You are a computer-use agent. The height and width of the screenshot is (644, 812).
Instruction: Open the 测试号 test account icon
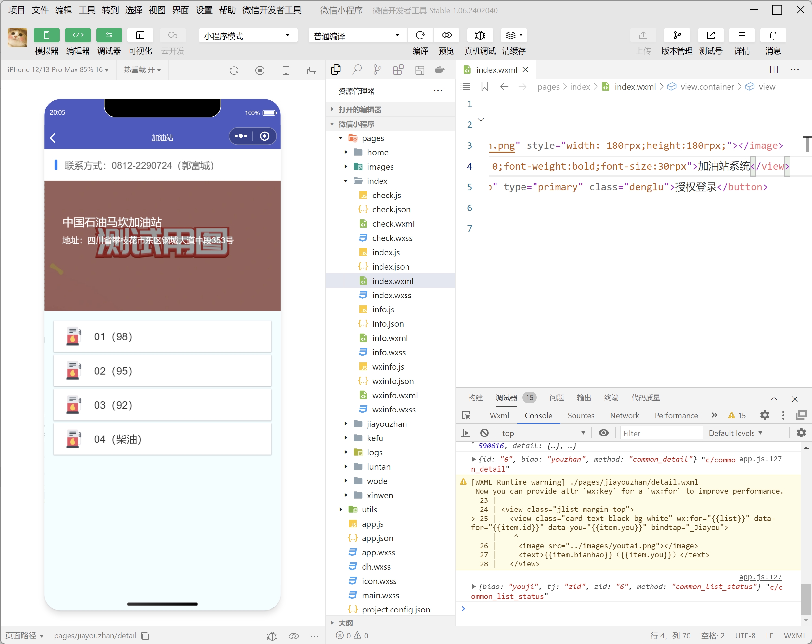point(710,35)
